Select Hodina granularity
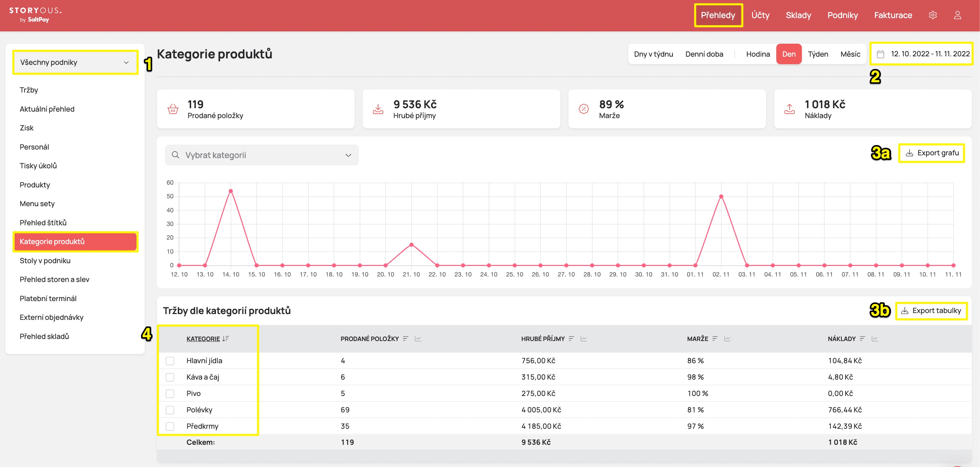 coord(758,54)
